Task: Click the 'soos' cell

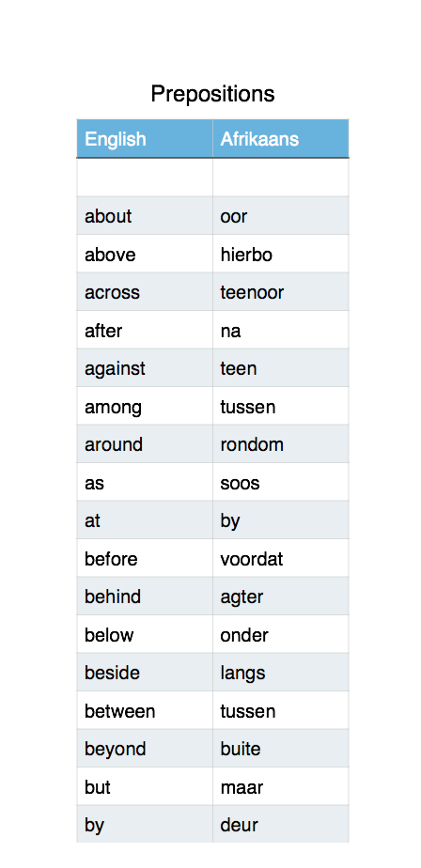Action: (x=281, y=482)
